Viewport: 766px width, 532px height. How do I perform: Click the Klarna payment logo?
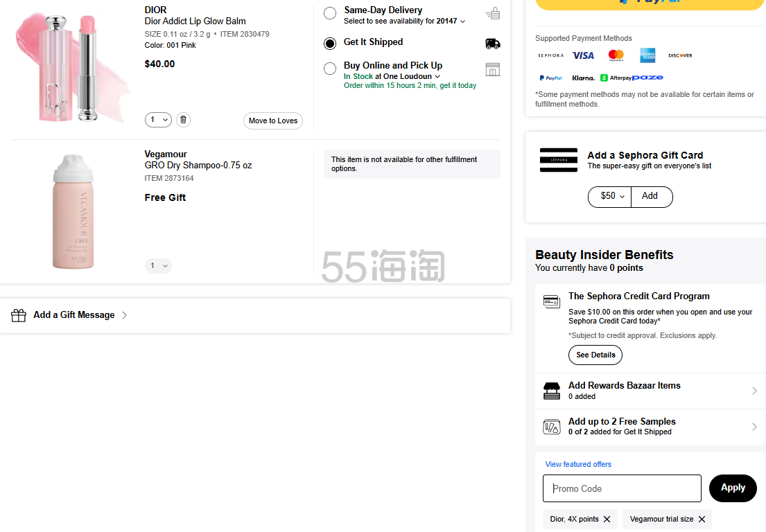[583, 78]
